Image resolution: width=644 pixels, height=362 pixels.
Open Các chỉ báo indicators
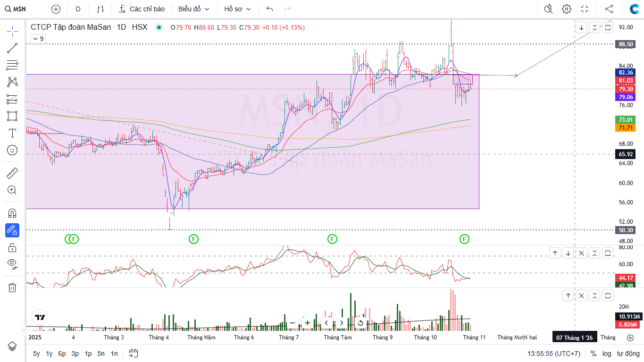tap(142, 9)
